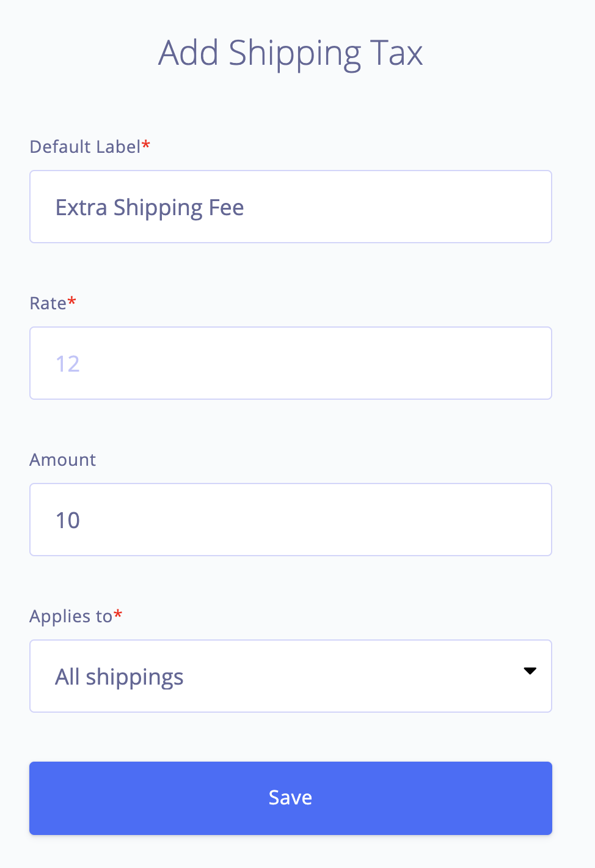Click the empty Rate box showing placeholder 12

coord(291,363)
